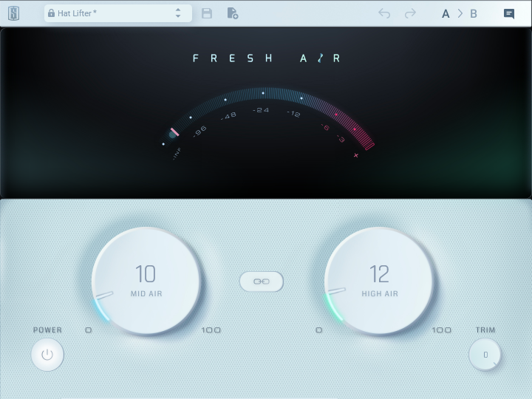Click the -96 meter label
This screenshot has width=532, height=399.
[x=199, y=132]
